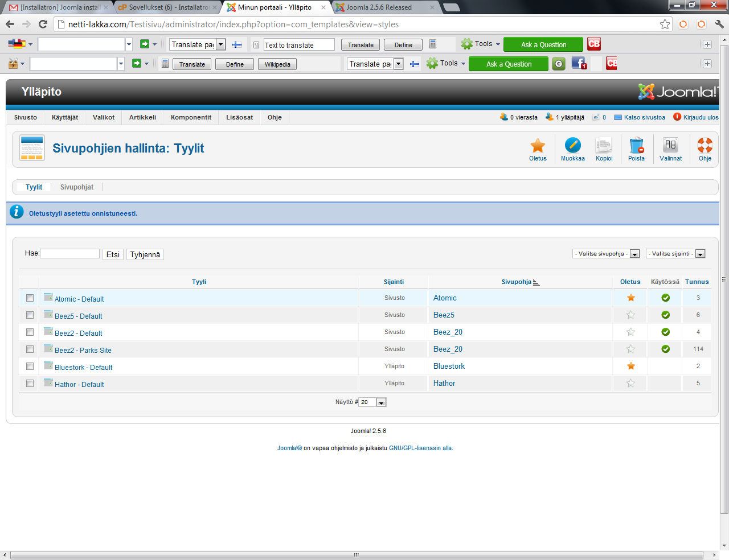729x560 pixels.
Task: Click the Muokkaa edit pencil icon
Action: pyautogui.click(x=572, y=146)
